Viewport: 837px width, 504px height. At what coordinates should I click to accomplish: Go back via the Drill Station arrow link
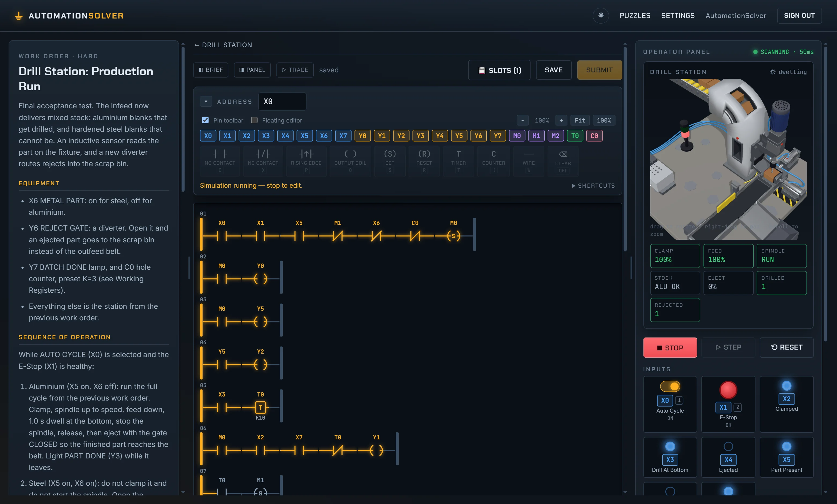[x=223, y=45]
